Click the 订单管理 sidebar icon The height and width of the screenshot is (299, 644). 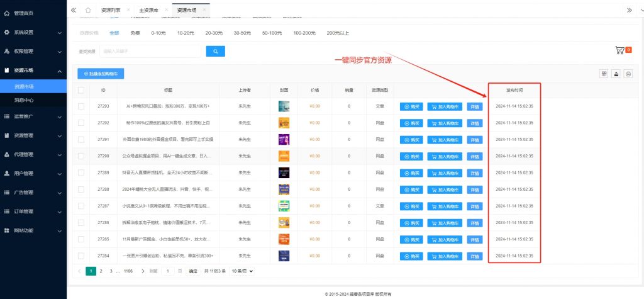6,212
